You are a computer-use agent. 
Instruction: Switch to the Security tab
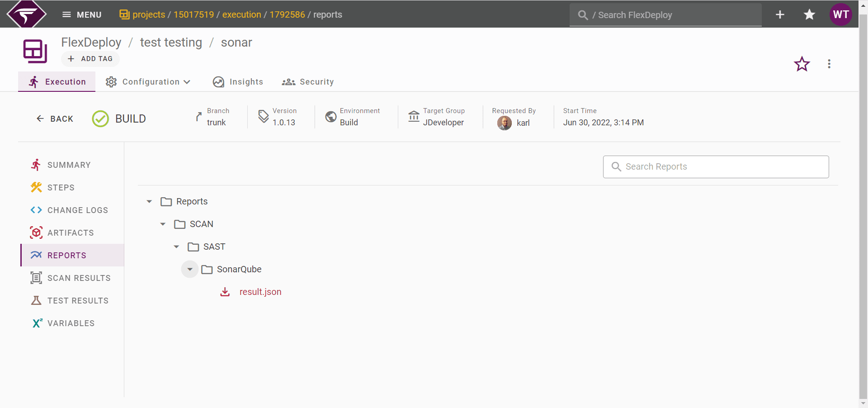308,82
